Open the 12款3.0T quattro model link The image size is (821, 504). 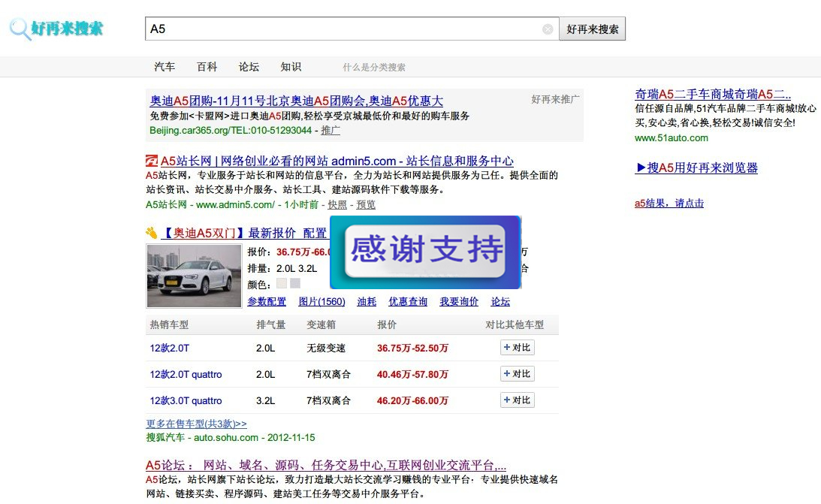186,400
